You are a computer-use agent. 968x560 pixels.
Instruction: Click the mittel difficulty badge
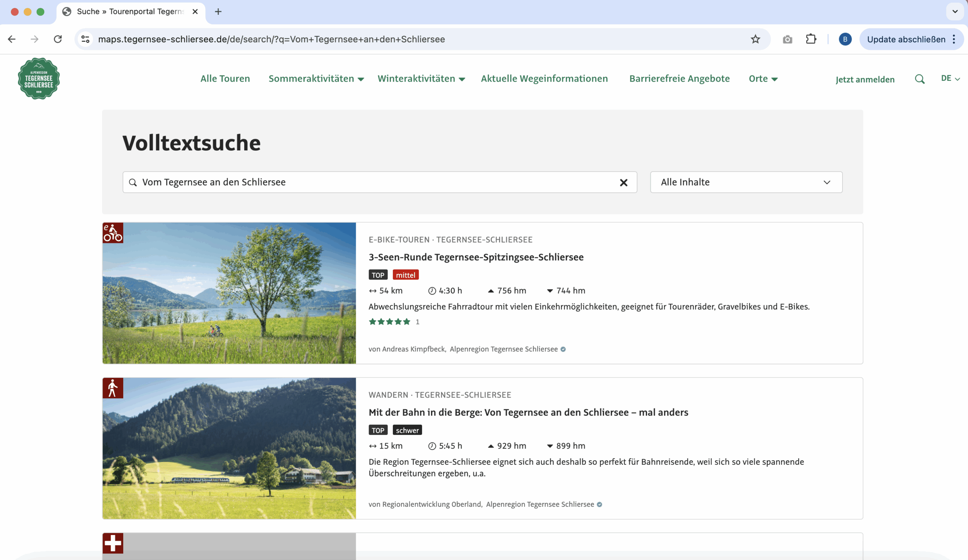[x=405, y=275]
